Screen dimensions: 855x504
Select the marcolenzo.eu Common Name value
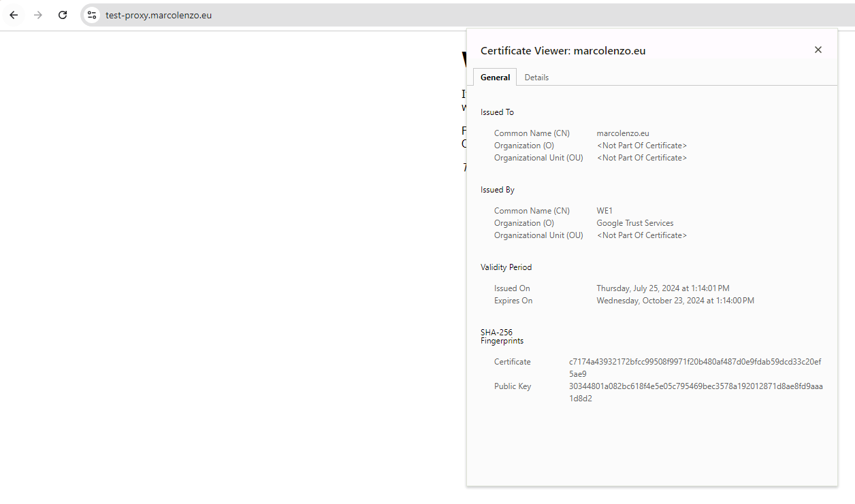[622, 133]
